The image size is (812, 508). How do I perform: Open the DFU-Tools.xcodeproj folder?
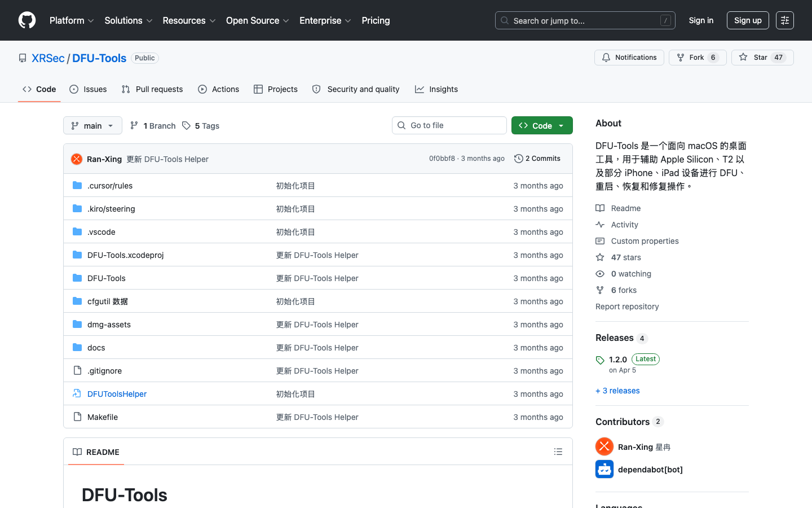tap(125, 255)
